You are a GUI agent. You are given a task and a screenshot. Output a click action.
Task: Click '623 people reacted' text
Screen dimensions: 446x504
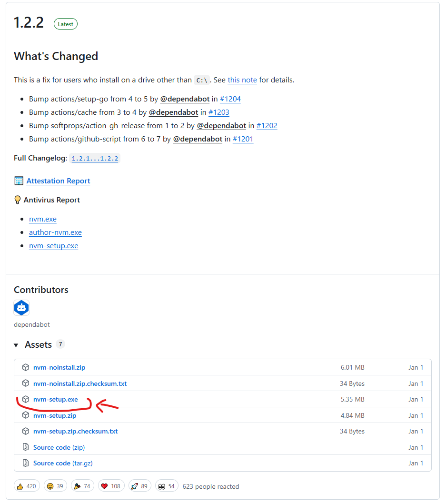[x=211, y=487]
